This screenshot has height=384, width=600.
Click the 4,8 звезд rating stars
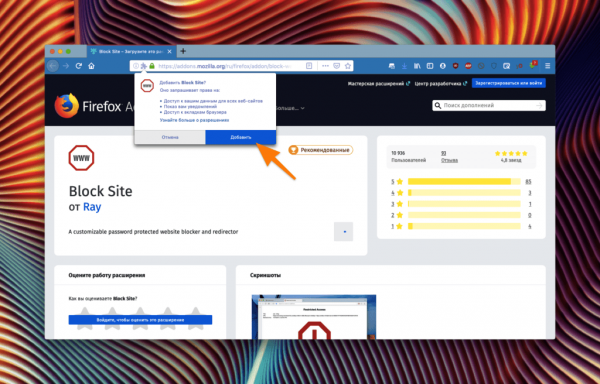pos(511,153)
